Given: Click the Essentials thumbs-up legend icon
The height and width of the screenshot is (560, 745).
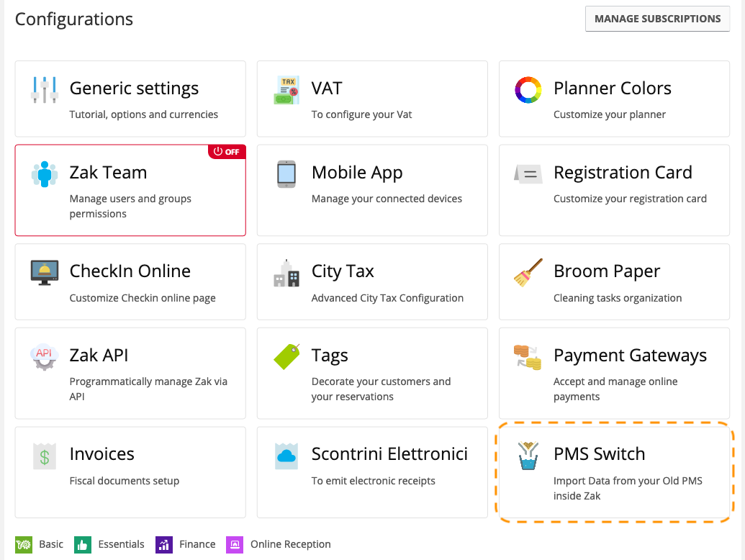Looking at the screenshot, I should (x=83, y=545).
